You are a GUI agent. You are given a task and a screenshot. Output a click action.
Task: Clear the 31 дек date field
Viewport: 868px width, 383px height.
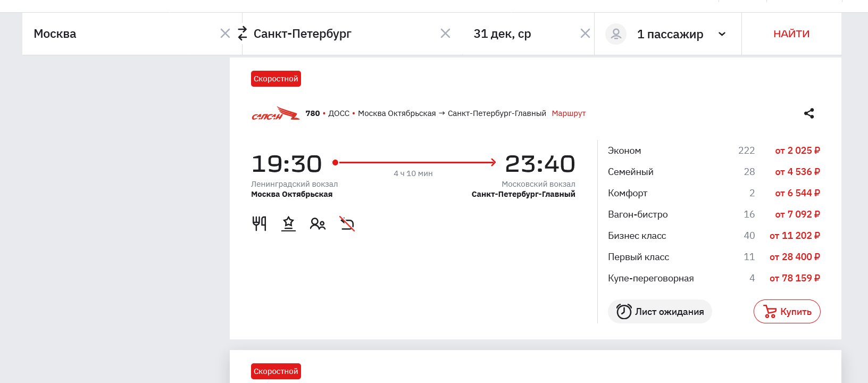[x=585, y=34]
